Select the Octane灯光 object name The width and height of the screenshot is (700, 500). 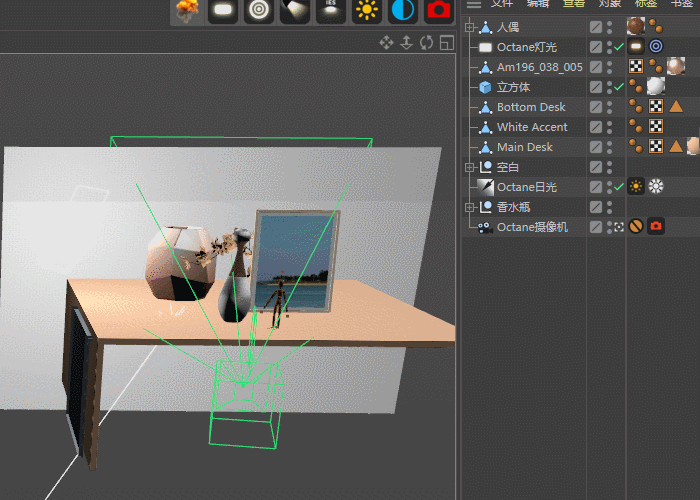point(527,47)
